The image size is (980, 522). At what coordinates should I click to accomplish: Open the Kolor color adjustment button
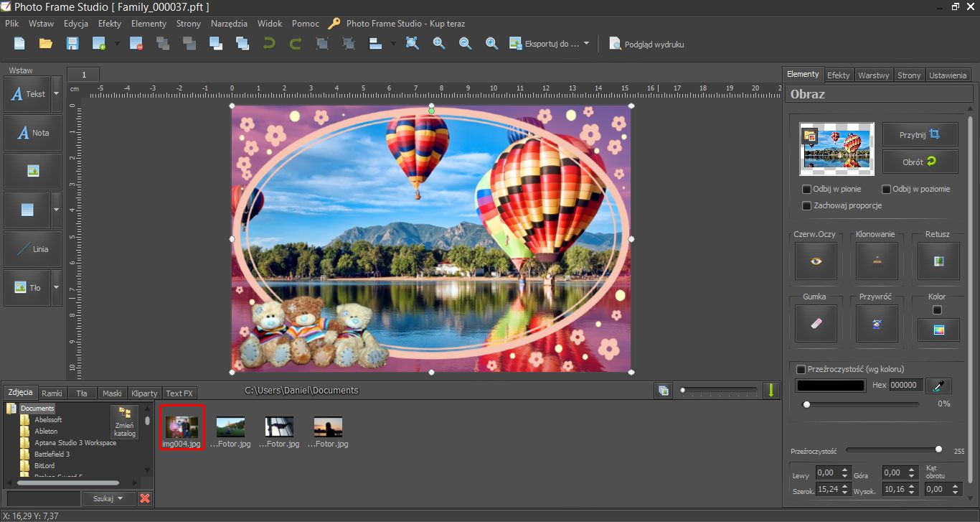click(938, 330)
